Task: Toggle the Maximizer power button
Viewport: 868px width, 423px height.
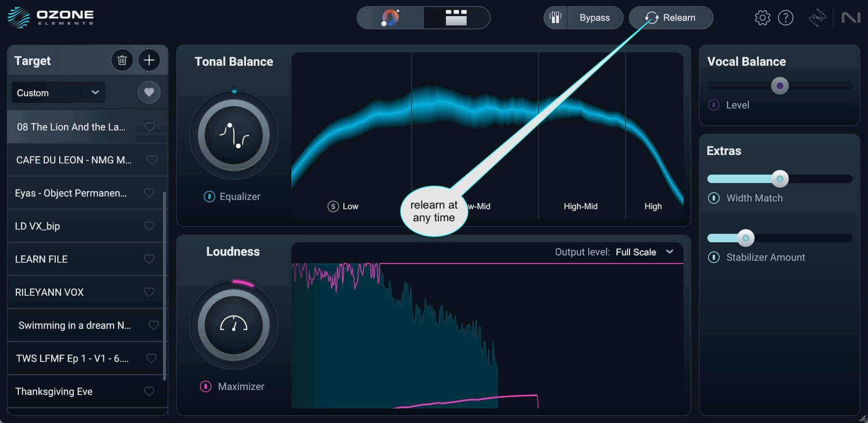Action: click(206, 386)
